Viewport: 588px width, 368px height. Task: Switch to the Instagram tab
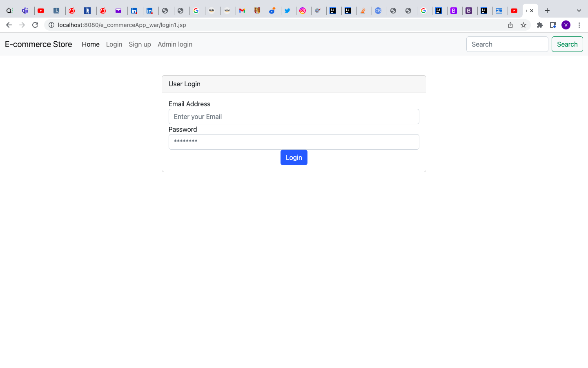[x=303, y=11]
